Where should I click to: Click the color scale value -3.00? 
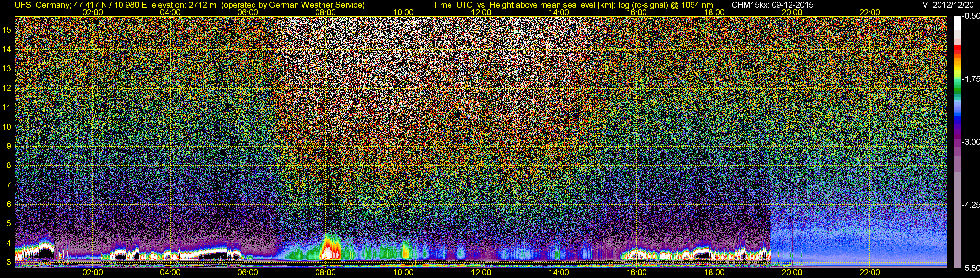[x=971, y=142]
